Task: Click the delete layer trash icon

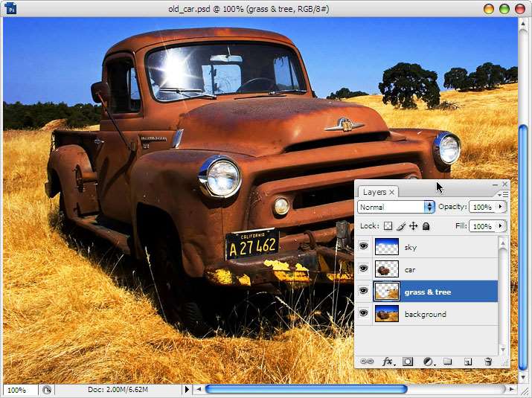Action: 488,361
